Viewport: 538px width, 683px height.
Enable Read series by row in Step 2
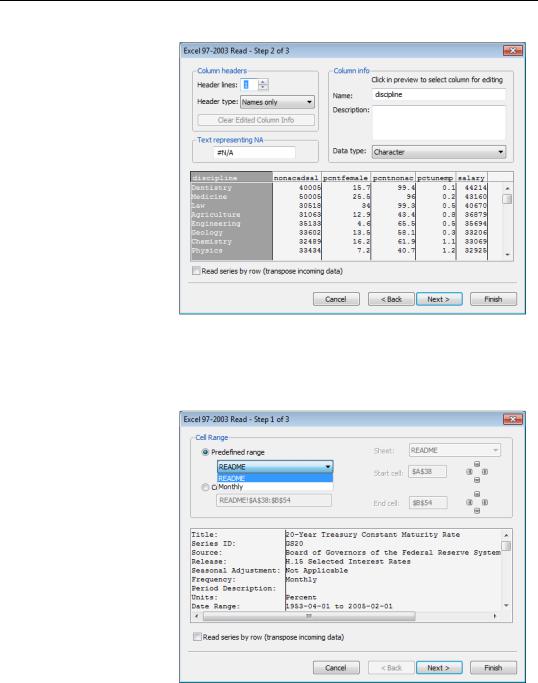(x=196, y=271)
